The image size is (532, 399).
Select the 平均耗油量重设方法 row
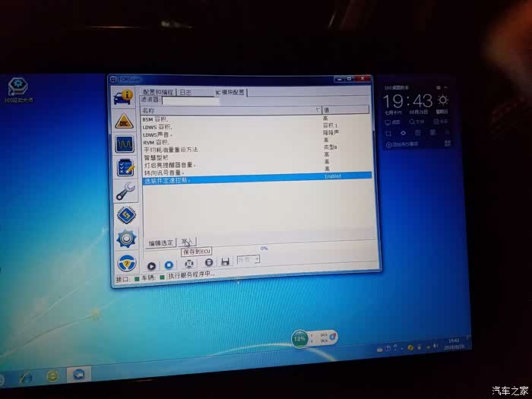tap(257, 149)
